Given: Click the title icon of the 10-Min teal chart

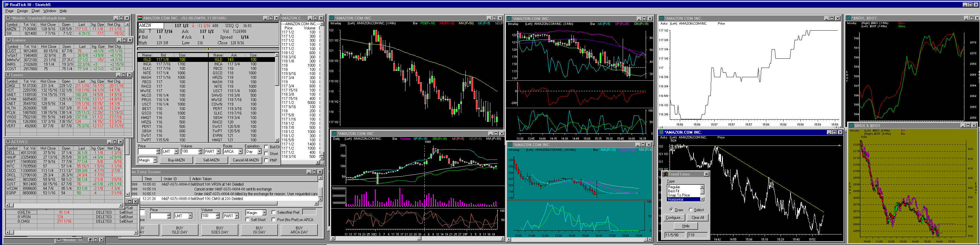Looking at the screenshot, I should tap(510, 145).
